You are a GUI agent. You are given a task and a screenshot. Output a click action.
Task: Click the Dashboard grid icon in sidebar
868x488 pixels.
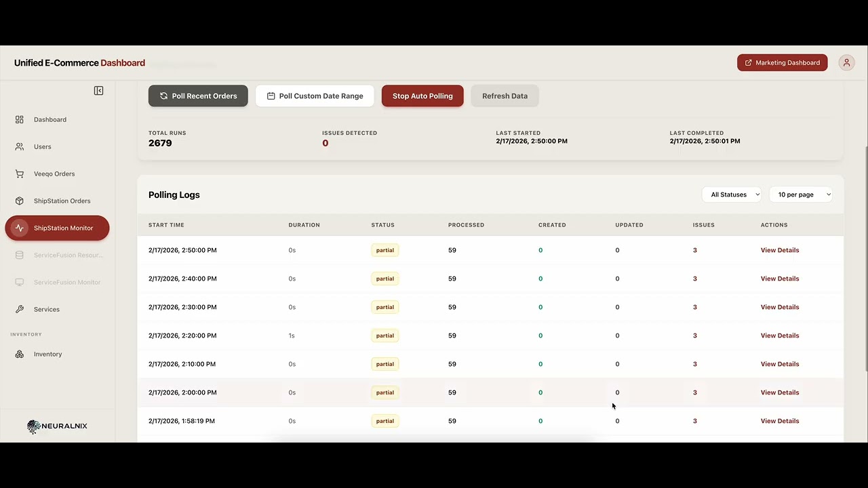click(x=20, y=119)
